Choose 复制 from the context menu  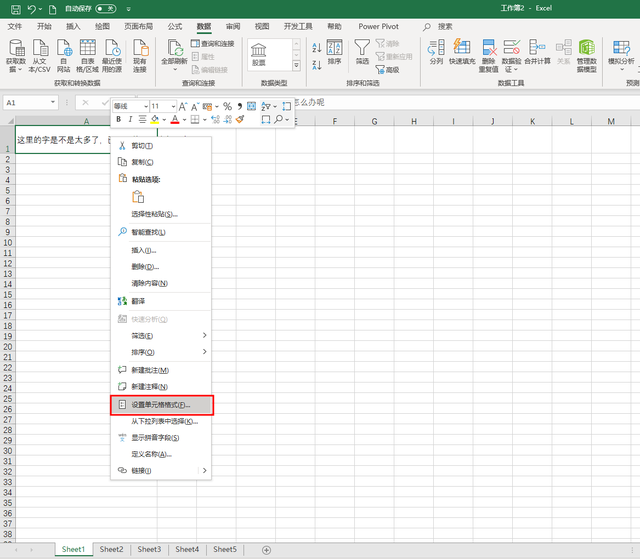[x=161, y=162]
